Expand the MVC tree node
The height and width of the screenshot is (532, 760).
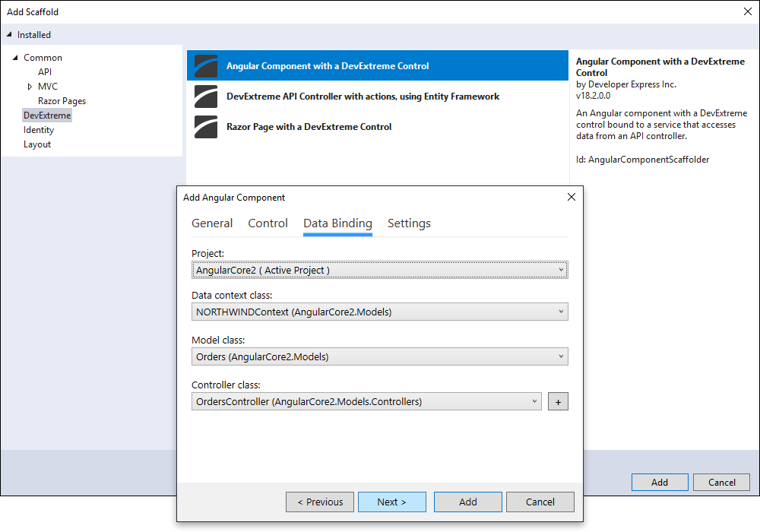(30, 87)
